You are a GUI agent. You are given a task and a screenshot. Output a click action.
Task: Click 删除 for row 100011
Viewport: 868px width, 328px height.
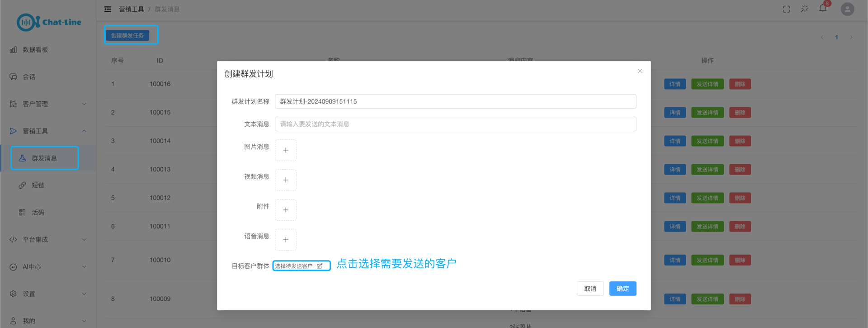(x=740, y=227)
